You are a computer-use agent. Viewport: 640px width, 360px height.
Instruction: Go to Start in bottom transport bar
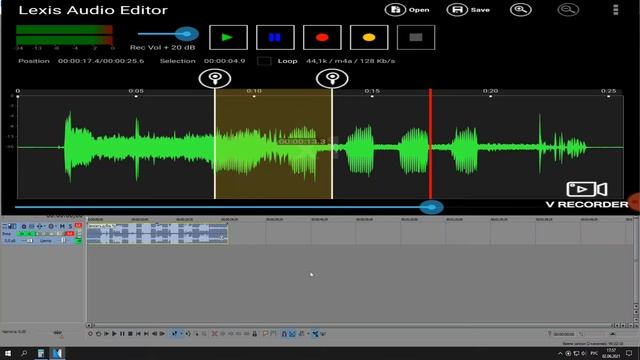click(x=138, y=334)
